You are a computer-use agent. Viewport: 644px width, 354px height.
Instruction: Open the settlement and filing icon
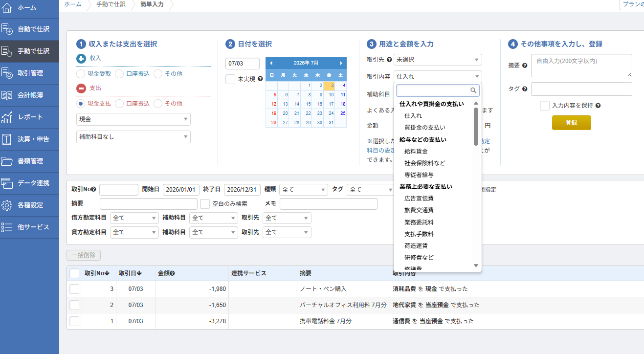point(7,139)
